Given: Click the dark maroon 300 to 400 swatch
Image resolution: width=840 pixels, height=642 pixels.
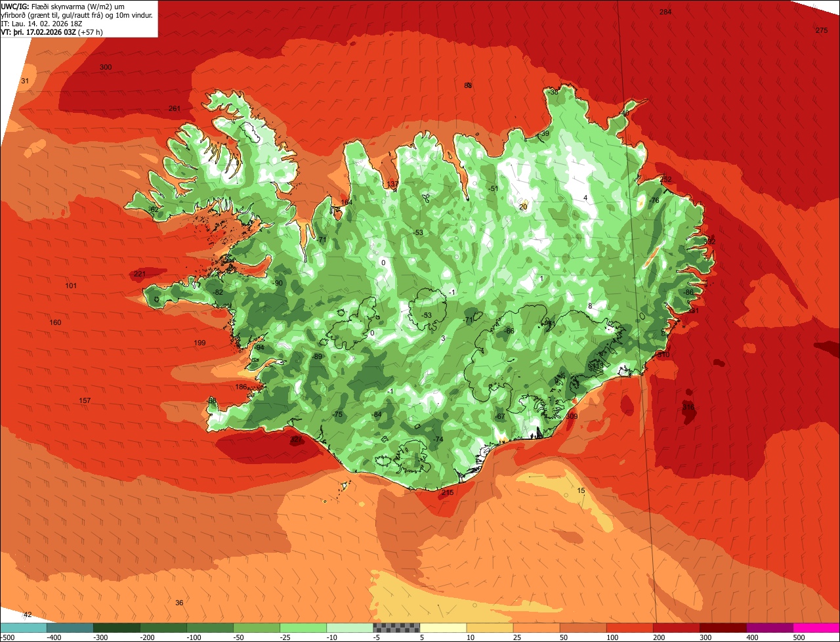Looking at the screenshot, I should tap(722, 628).
